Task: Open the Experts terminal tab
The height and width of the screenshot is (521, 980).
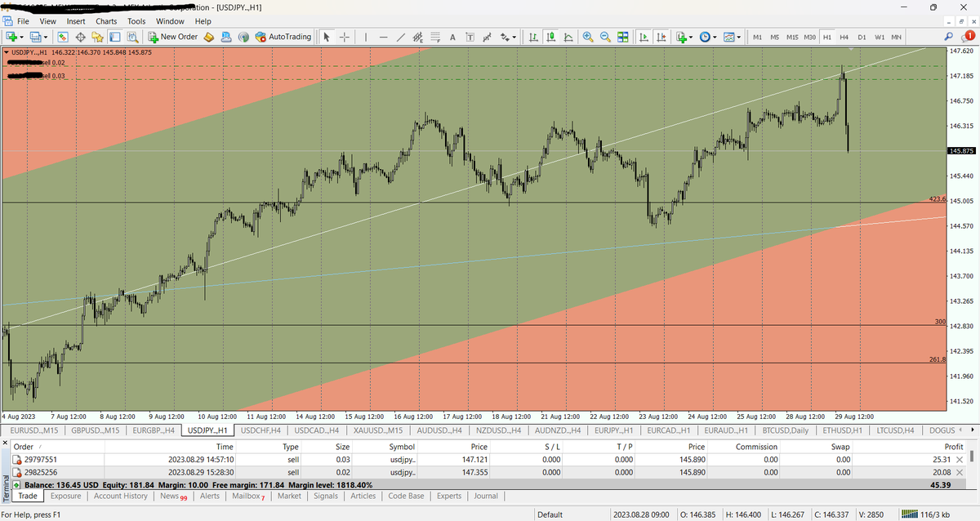Action: [x=449, y=496]
